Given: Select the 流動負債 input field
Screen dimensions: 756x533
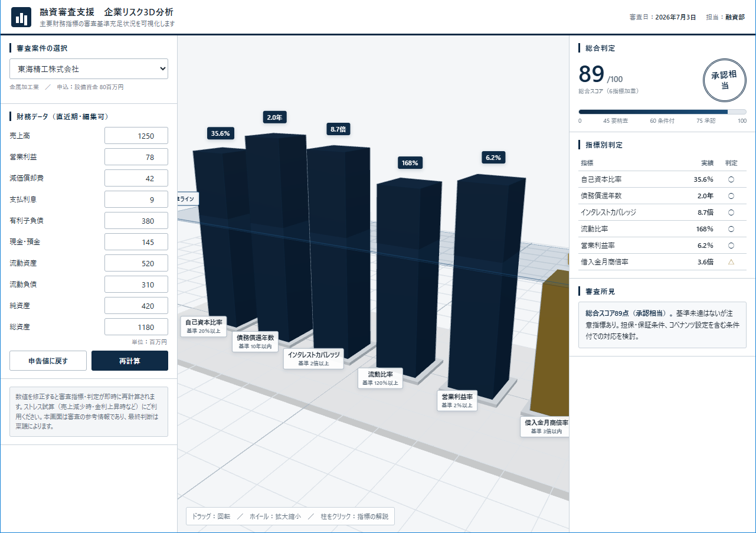Looking at the screenshot, I should 136,285.
